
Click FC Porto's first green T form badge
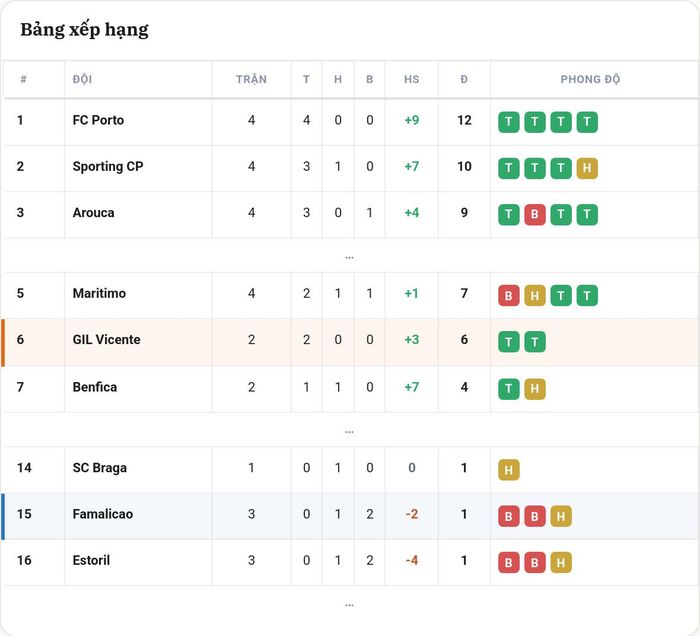[508, 122]
